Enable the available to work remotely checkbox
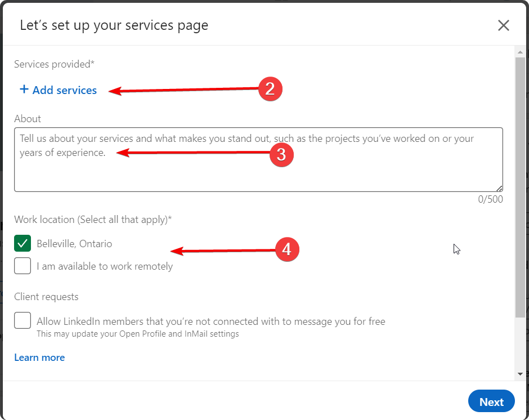 pos(23,266)
